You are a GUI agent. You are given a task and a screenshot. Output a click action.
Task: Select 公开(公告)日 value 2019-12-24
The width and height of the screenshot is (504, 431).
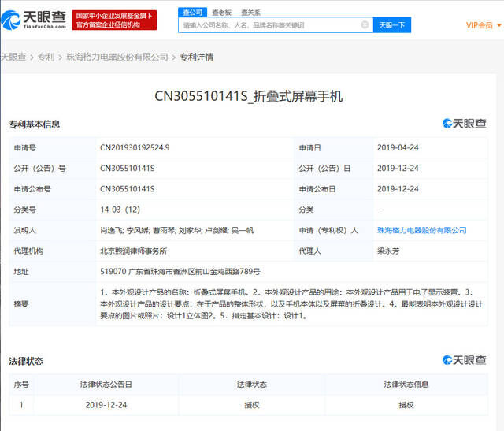tap(398, 168)
